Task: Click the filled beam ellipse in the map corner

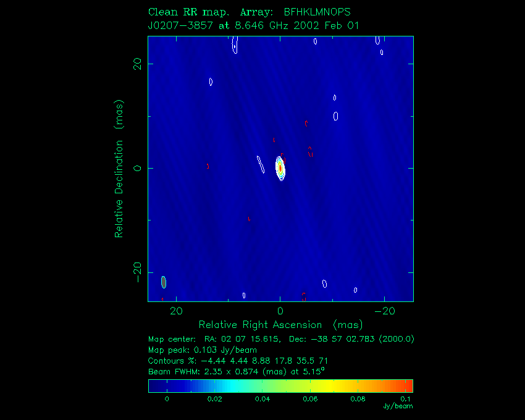Action: [164, 282]
